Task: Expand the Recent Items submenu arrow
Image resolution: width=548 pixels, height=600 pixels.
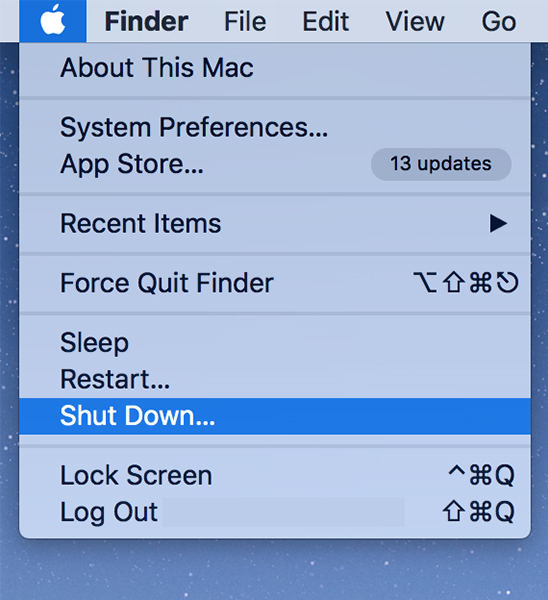Action: 498,223
